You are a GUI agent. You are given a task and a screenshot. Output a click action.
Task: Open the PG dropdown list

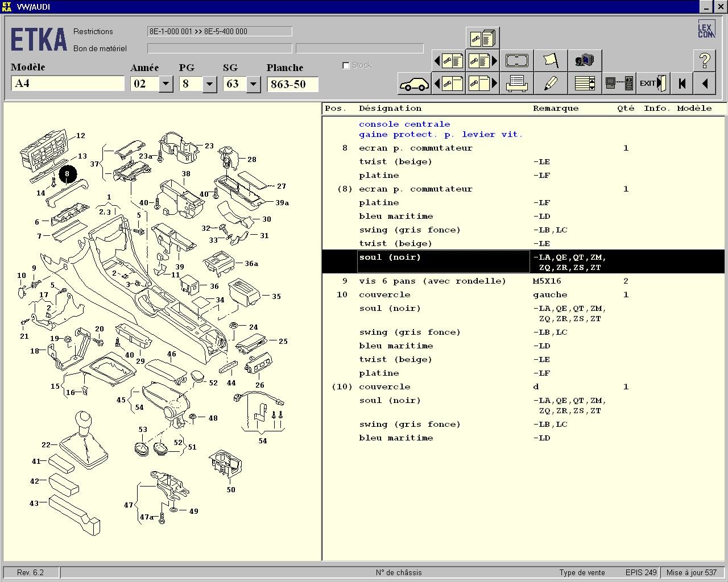coord(209,84)
